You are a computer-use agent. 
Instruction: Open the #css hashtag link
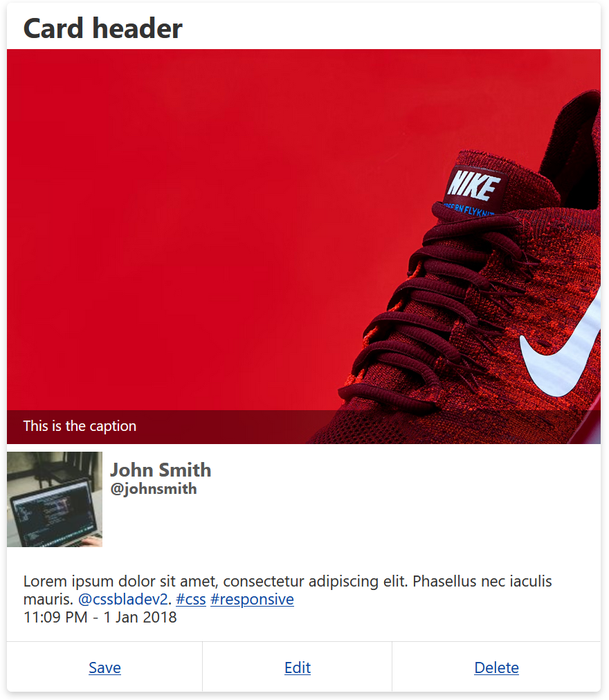tap(191, 599)
